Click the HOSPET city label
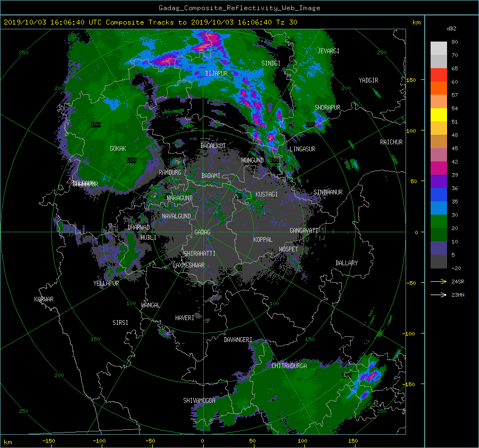The width and height of the screenshot is (479, 448). pyautogui.click(x=288, y=249)
